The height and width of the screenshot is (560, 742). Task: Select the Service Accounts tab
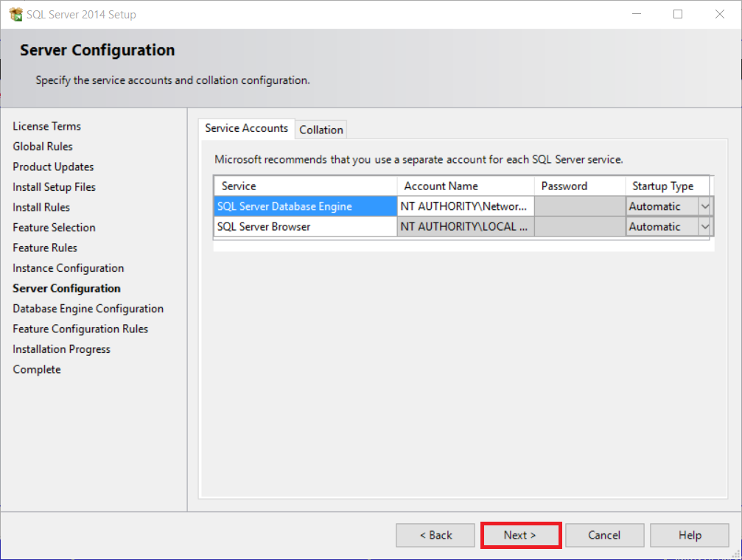coord(247,128)
